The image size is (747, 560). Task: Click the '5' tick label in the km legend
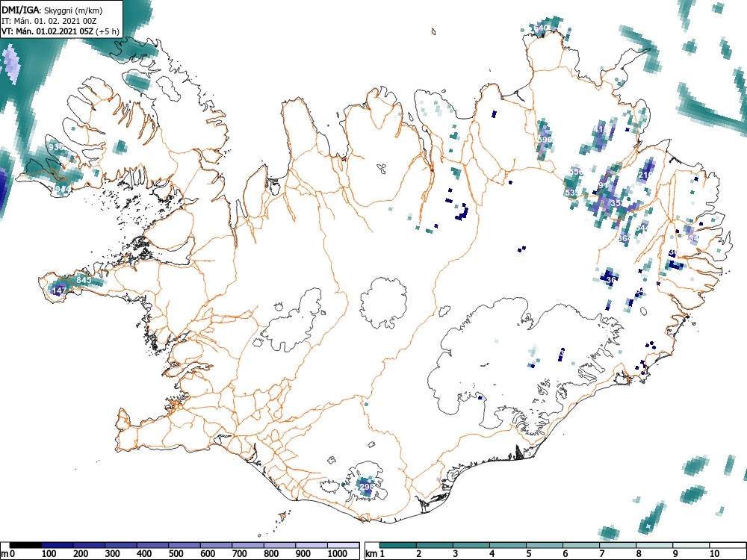tap(529, 554)
